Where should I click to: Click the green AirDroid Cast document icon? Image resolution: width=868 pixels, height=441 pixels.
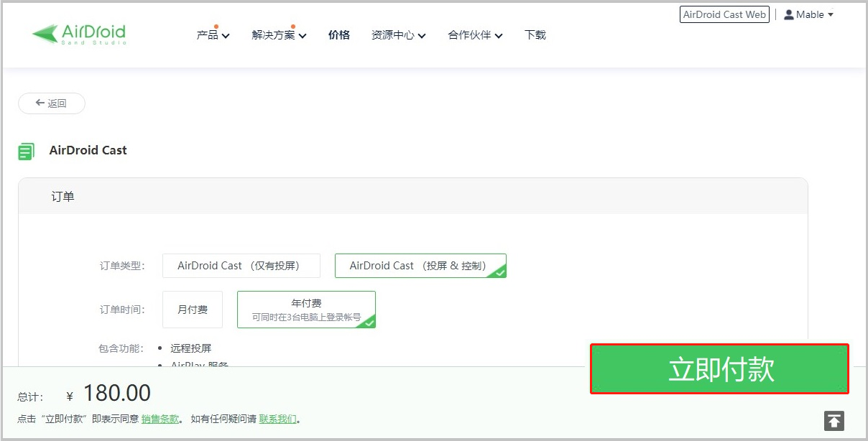[x=27, y=151]
